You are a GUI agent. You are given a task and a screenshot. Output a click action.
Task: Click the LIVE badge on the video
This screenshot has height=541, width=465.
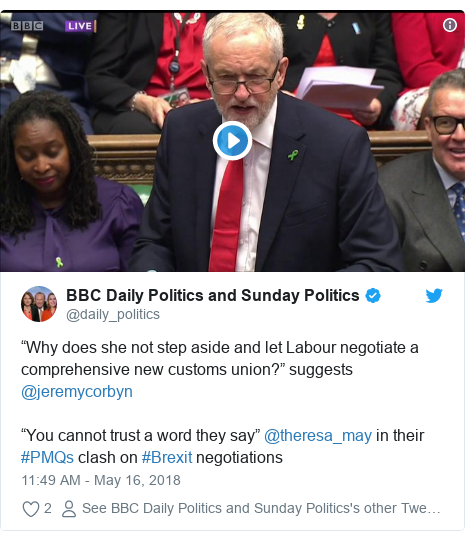[x=80, y=26]
